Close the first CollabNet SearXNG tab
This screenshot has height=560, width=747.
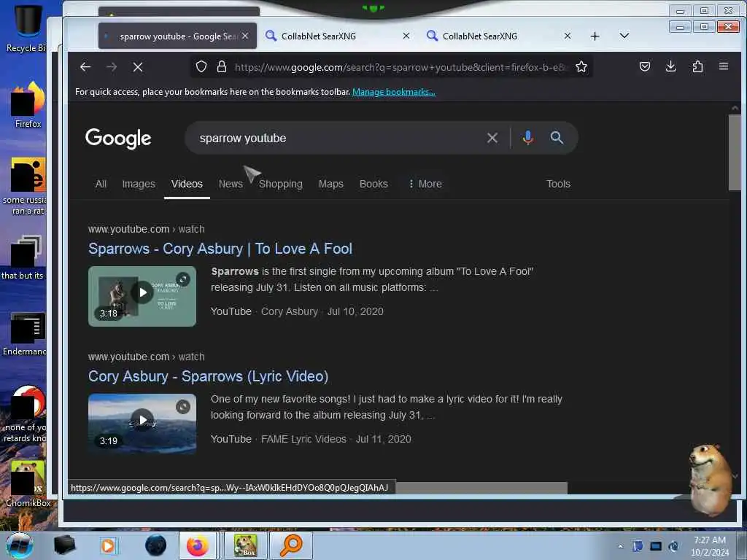(x=406, y=36)
